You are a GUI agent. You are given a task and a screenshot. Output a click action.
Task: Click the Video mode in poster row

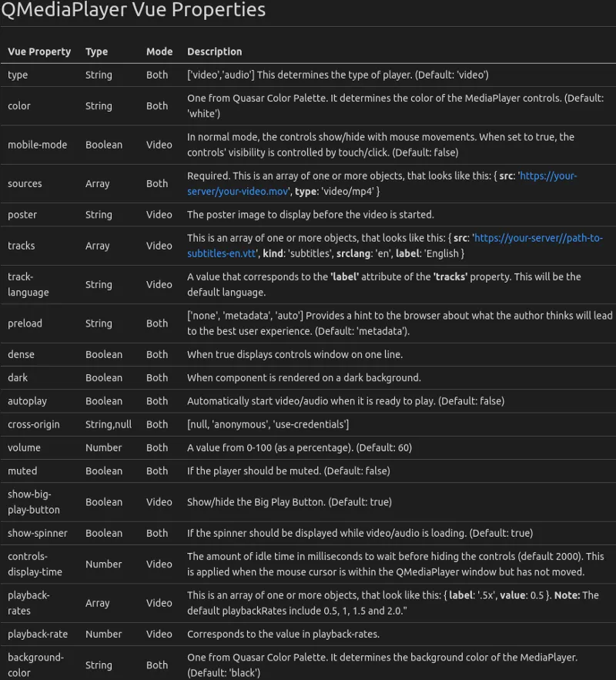(x=159, y=215)
